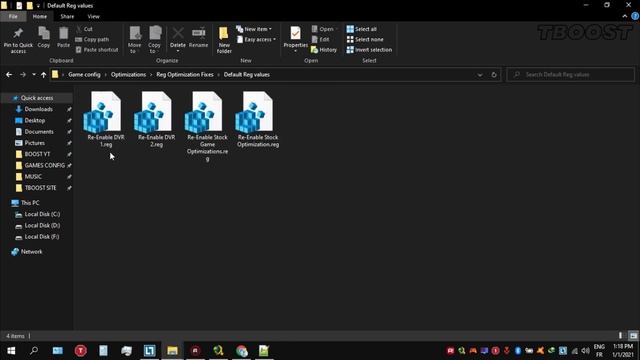Click Invert selection
The width and height of the screenshot is (640, 360).
tap(369, 50)
